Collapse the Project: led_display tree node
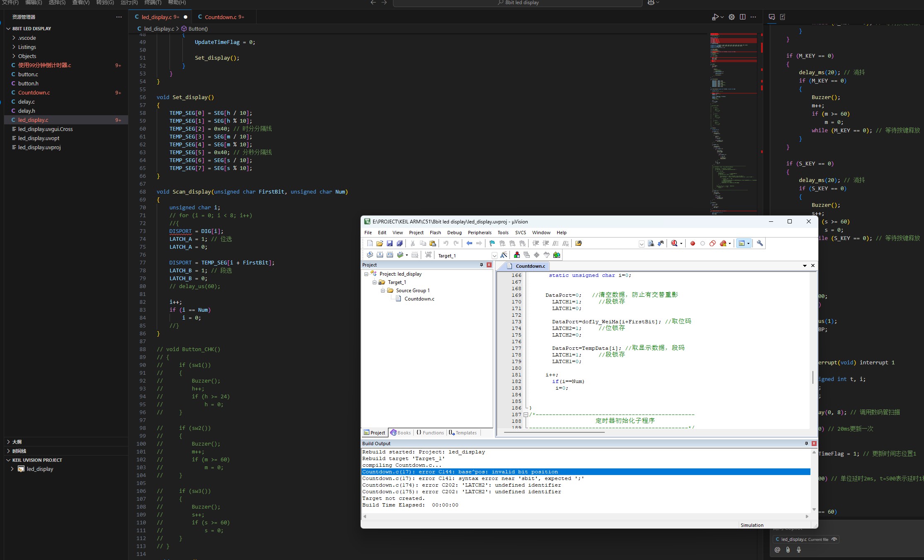924x560 pixels. [x=366, y=274]
